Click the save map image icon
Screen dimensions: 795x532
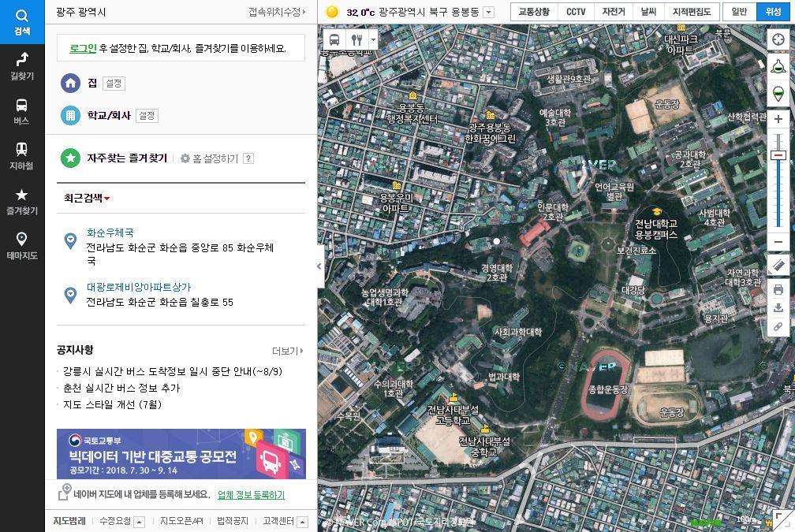780,308
